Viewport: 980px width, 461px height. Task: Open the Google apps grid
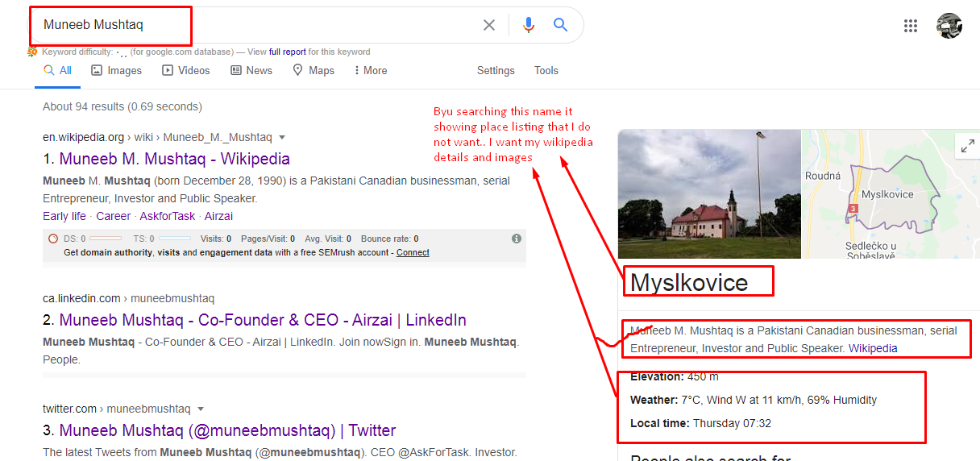911,26
